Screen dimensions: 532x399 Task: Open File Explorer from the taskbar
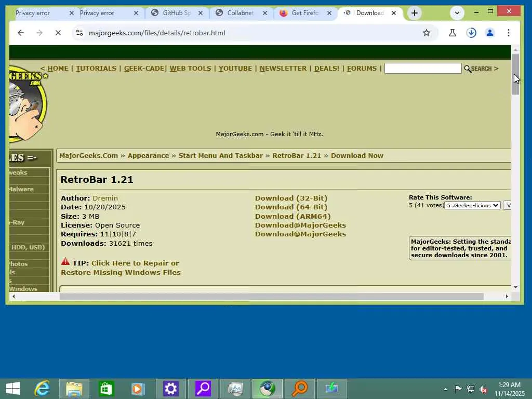point(74,389)
